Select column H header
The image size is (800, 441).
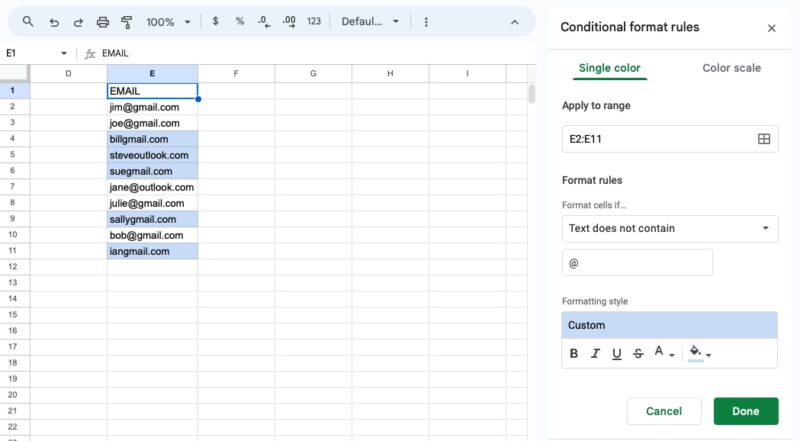[x=390, y=74]
